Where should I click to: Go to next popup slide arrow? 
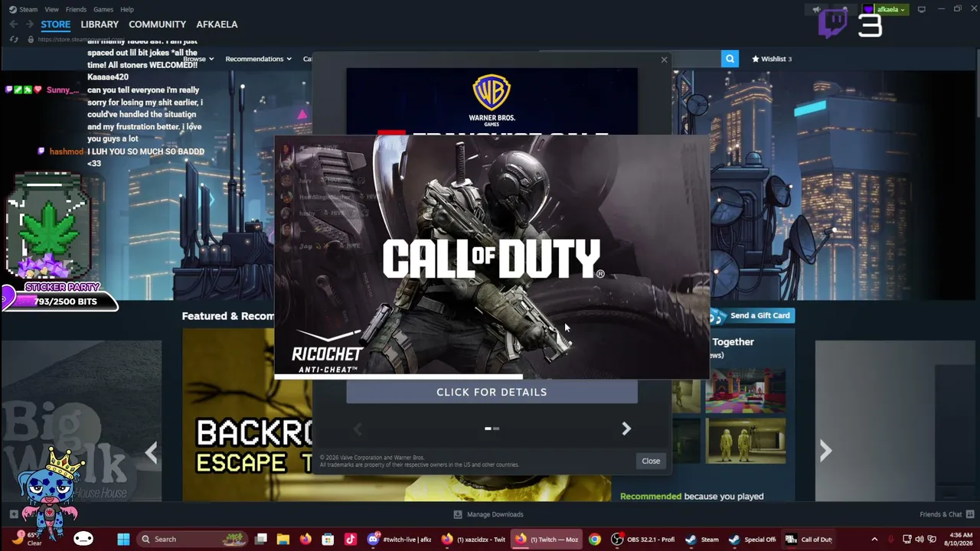[x=626, y=429]
